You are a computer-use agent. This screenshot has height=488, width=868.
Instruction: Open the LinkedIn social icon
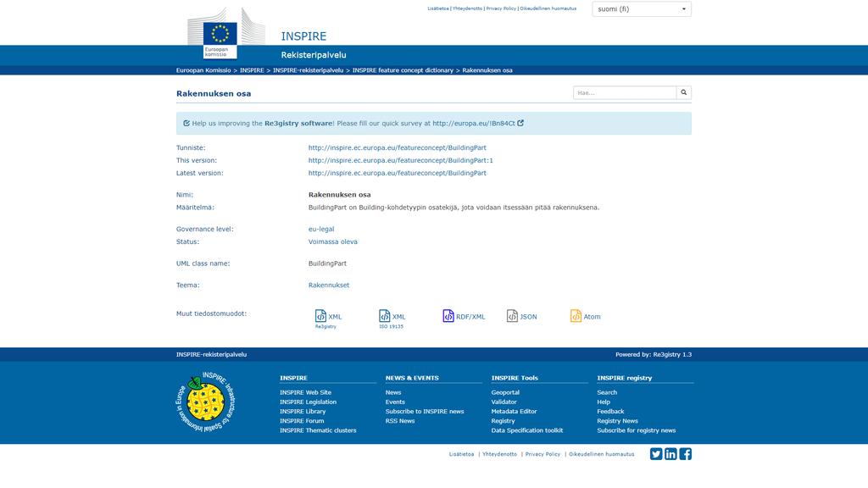tap(670, 454)
